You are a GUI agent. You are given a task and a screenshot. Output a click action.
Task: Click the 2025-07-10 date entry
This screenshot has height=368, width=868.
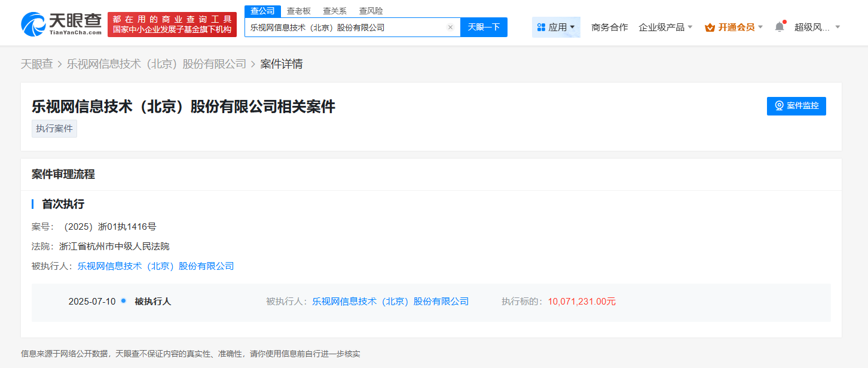pos(92,302)
